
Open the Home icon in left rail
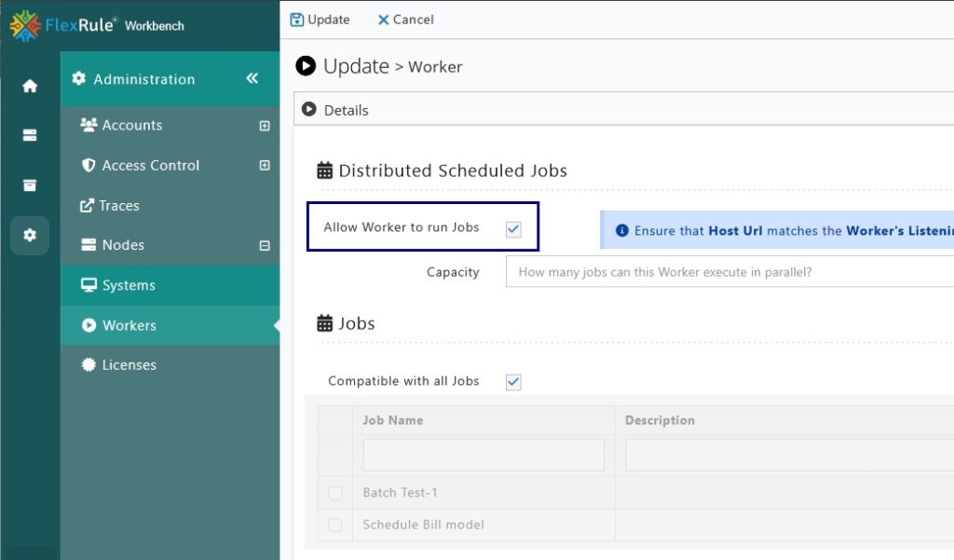point(30,86)
